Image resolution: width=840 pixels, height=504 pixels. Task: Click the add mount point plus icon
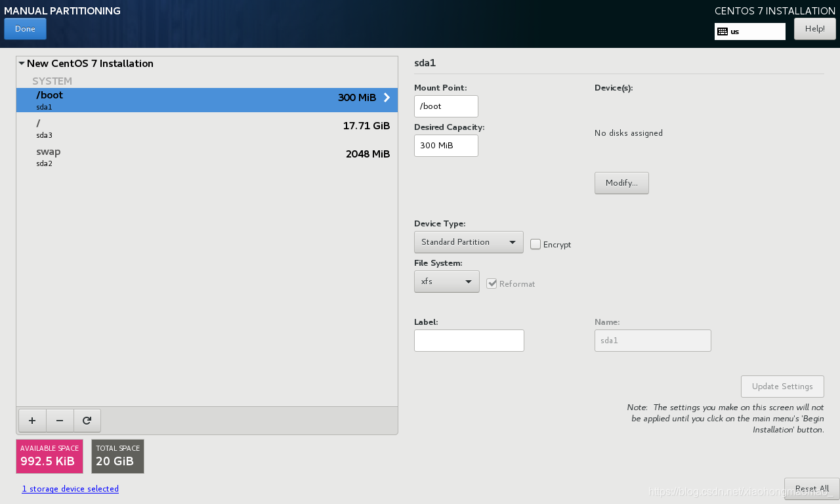[x=32, y=421]
